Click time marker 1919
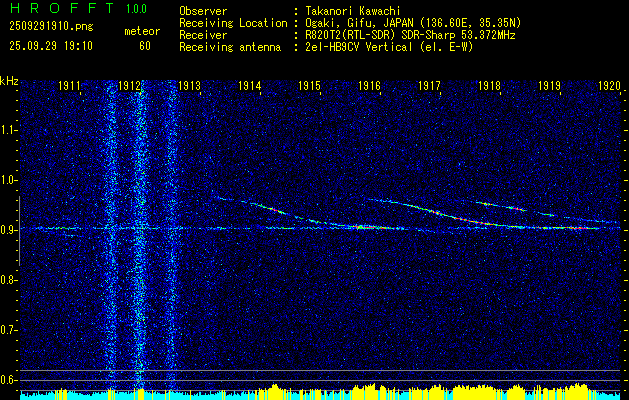Screen dimensions: 629x400 [x=549, y=86]
